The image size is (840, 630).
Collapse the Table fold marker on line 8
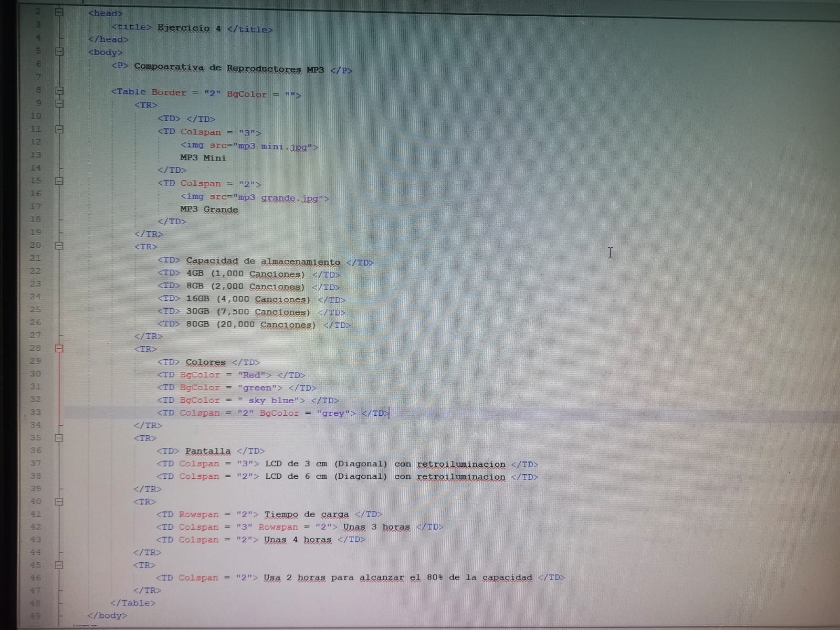[x=59, y=90]
